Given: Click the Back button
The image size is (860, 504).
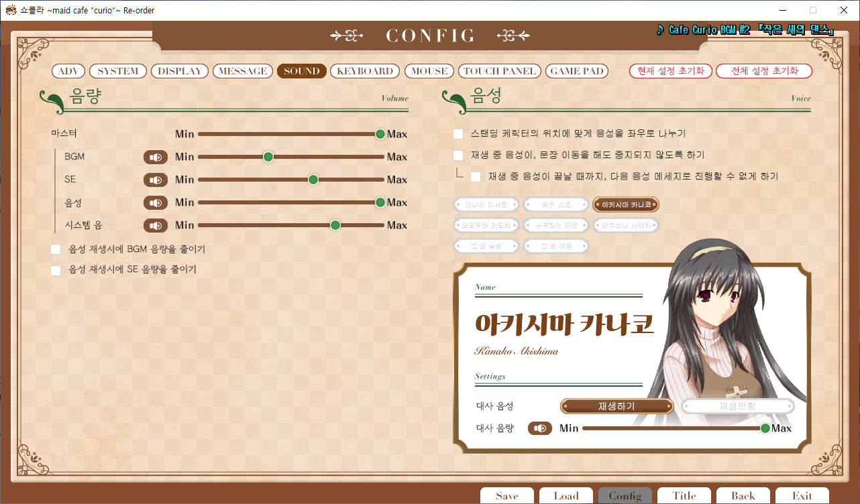Looking at the screenshot, I should (x=743, y=496).
